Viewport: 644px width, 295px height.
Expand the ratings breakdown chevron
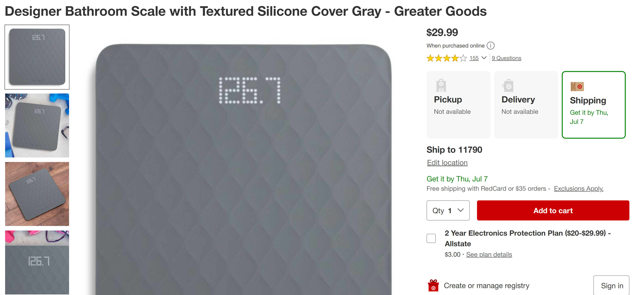point(484,58)
